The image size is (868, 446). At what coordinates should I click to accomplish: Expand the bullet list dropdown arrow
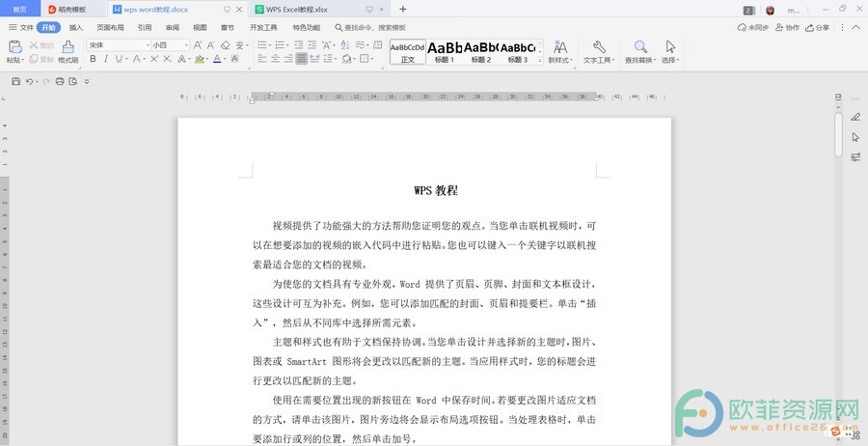click(270, 45)
